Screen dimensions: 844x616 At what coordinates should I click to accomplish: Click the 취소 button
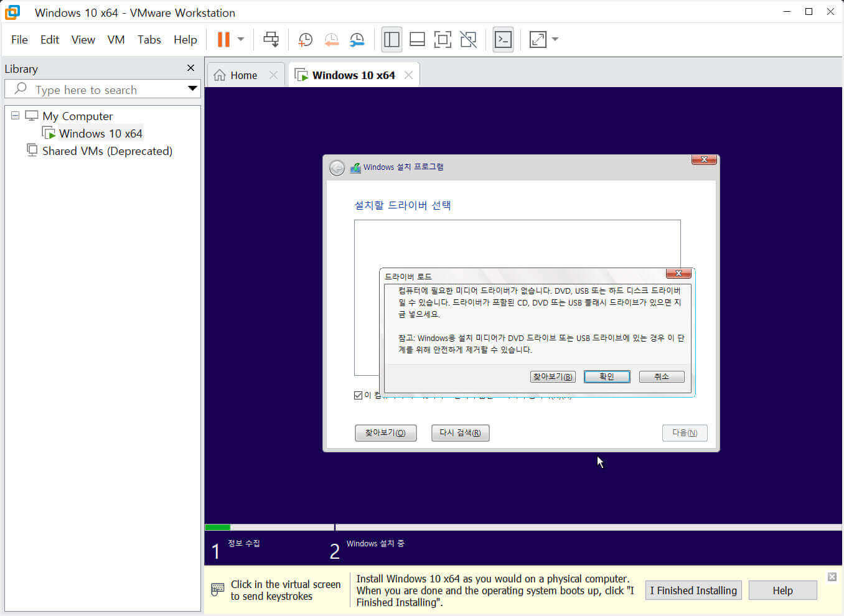click(662, 377)
